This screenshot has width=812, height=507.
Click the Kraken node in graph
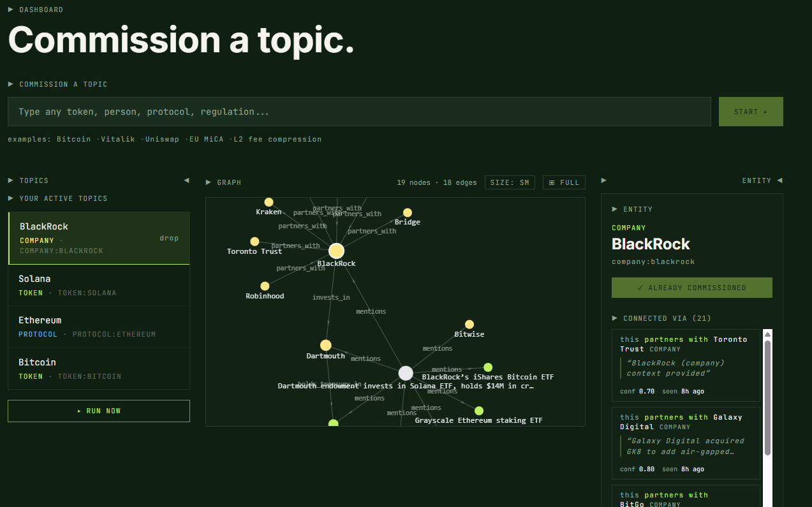(269, 202)
